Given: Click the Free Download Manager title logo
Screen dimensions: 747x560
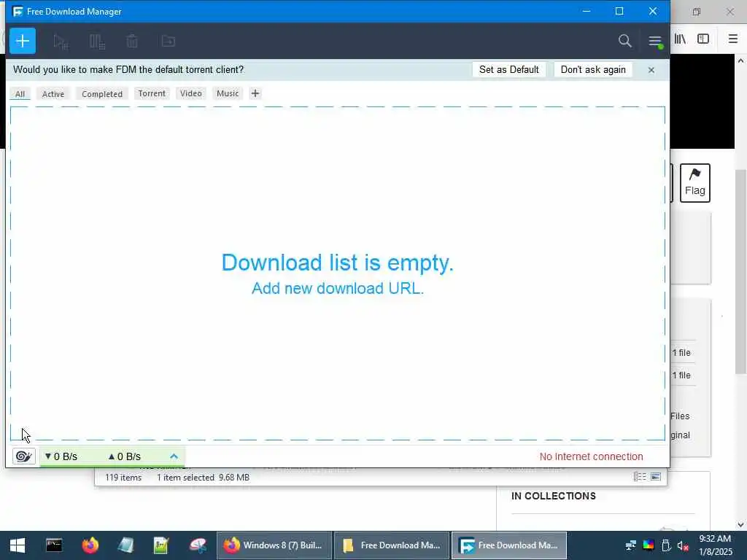Looking at the screenshot, I should 18,11.
